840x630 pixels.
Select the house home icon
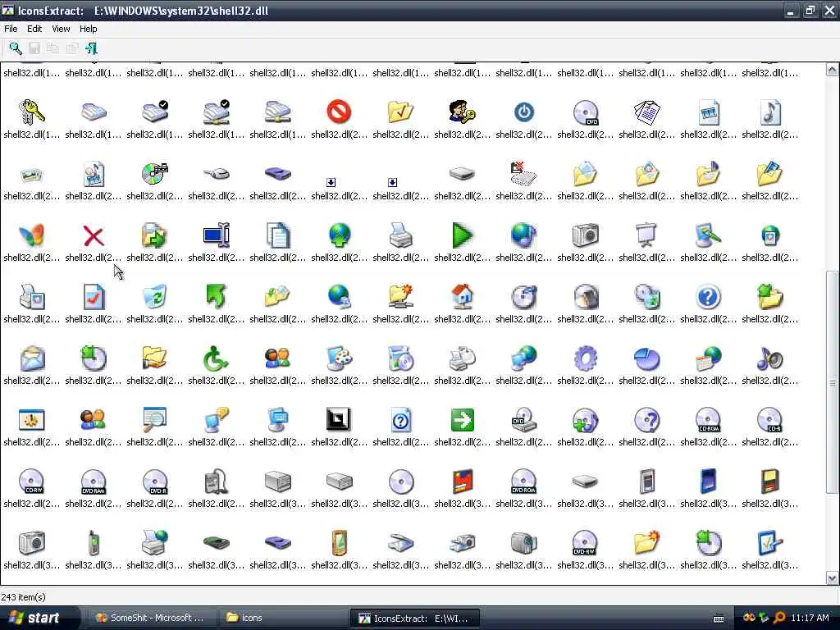[463, 297]
